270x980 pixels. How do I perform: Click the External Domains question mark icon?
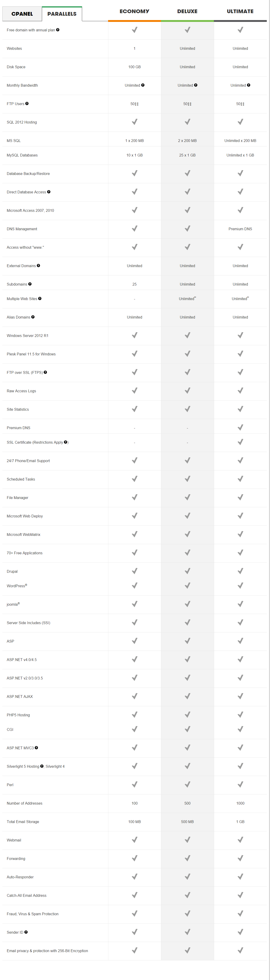pos(38,266)
